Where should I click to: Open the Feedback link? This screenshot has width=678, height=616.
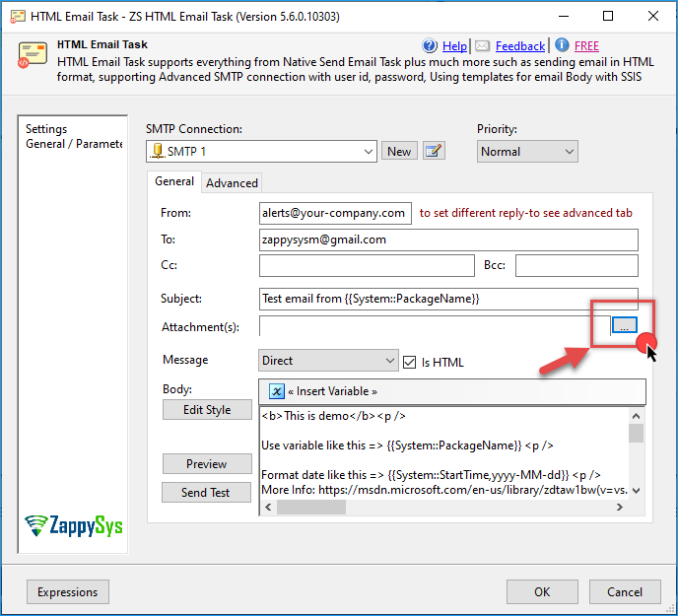click(x=520, y=46)
